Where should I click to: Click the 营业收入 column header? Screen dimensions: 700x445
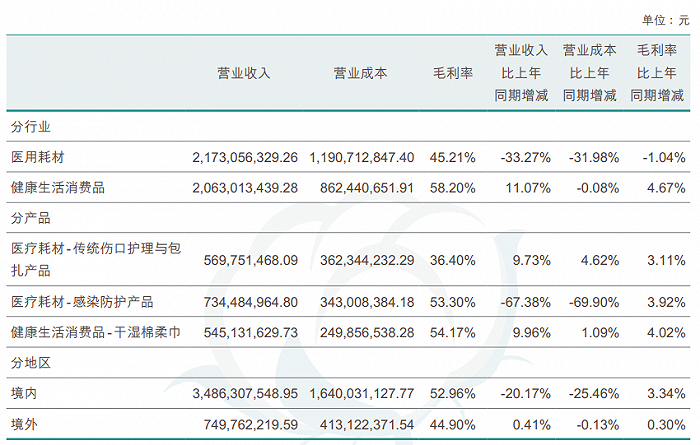point(244,73)
